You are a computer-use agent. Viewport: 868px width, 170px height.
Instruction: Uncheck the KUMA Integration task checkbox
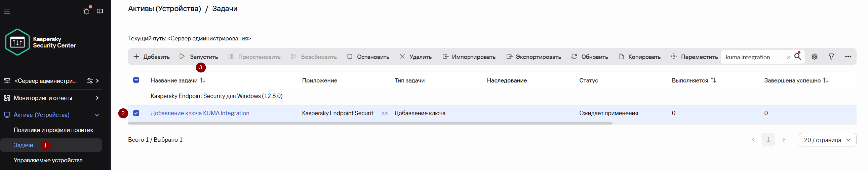[136, 113]
